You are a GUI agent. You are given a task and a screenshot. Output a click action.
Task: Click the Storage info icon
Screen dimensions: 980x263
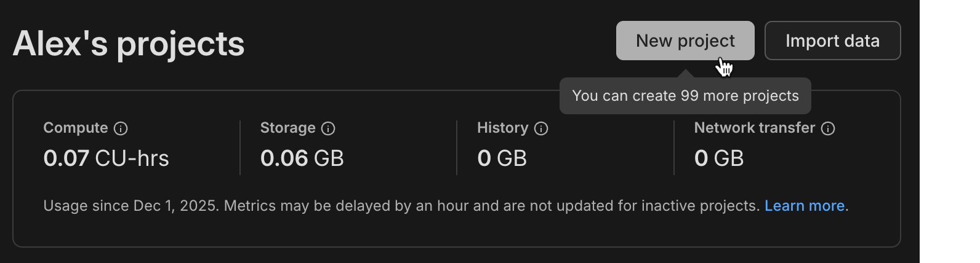329,128
